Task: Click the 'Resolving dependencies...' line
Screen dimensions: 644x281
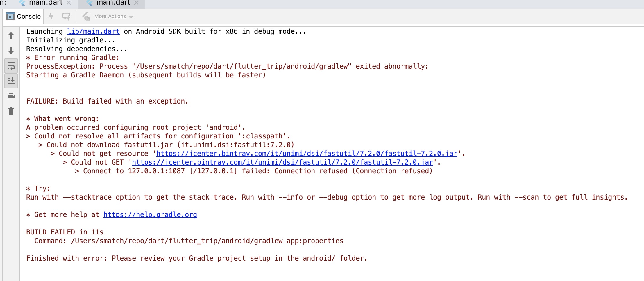Action: 77,49
